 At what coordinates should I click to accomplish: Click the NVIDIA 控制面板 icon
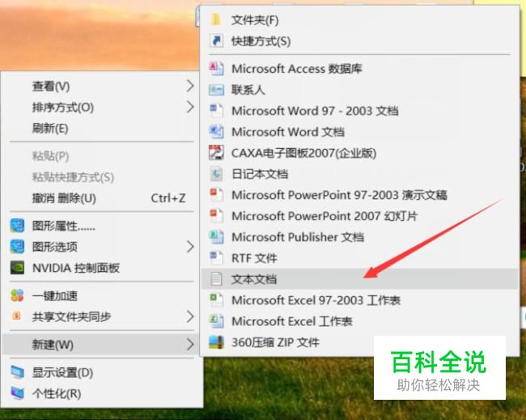click(x=17, y=268)
